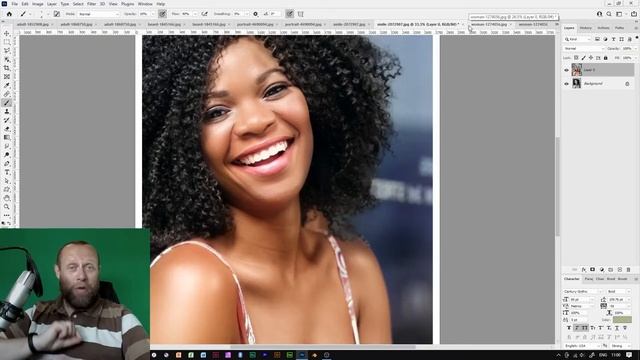Click the font size input field
Screen dimensions: 640x360
pyautogui.click(x=579, y=299)
